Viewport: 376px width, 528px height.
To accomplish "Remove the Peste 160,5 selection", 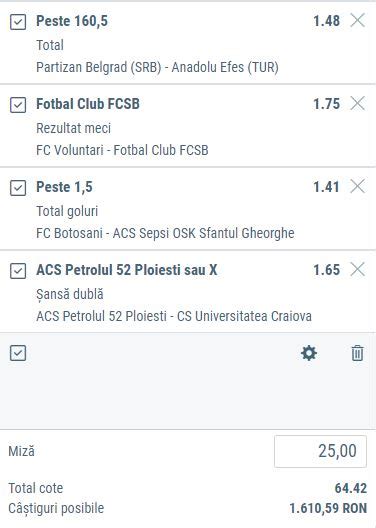I will click(357, 21).
